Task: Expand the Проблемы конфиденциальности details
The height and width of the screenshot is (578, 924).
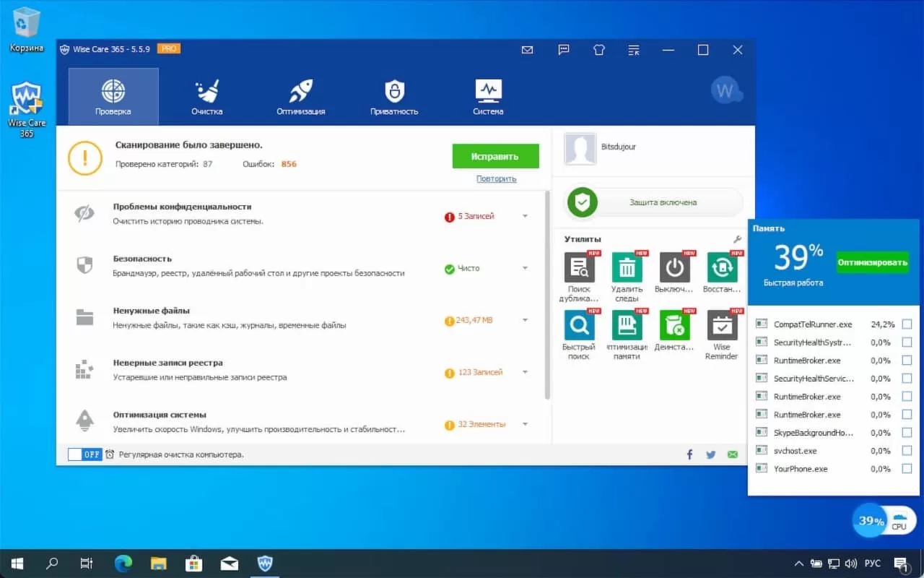Action: 525,215
